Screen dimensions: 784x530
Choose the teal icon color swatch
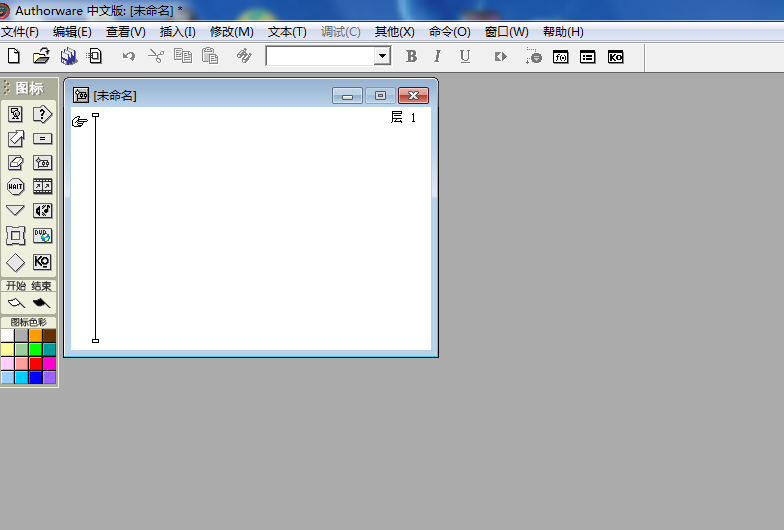coord(50,350)
